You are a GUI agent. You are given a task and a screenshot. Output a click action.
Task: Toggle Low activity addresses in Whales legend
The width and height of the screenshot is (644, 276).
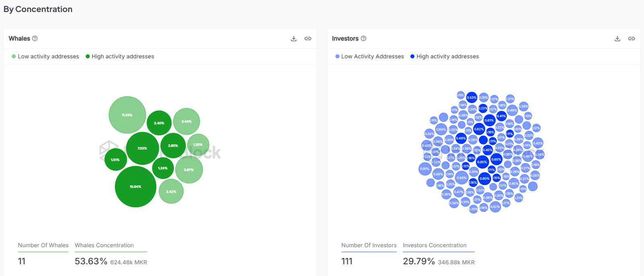[x=45, y=57]
